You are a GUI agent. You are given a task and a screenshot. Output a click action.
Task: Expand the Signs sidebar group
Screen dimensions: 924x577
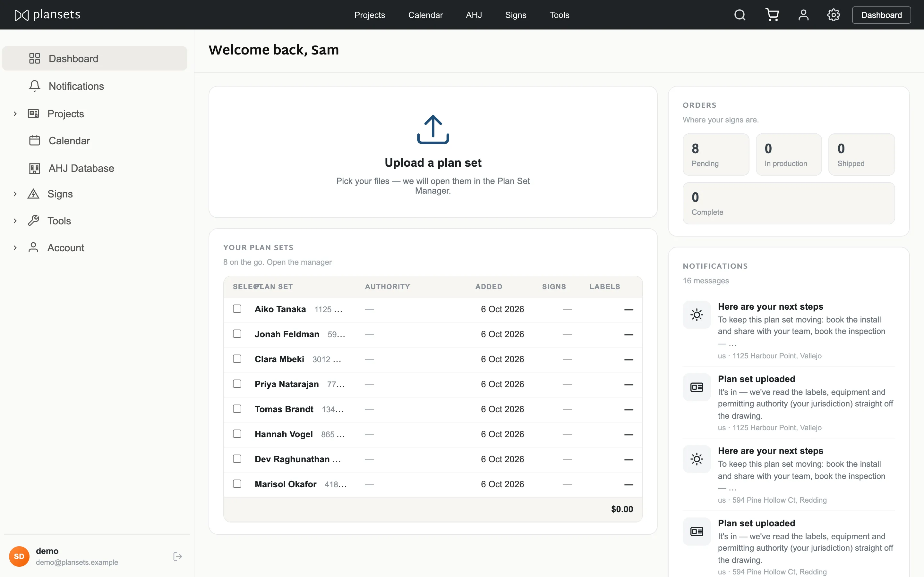coord(15,194)
